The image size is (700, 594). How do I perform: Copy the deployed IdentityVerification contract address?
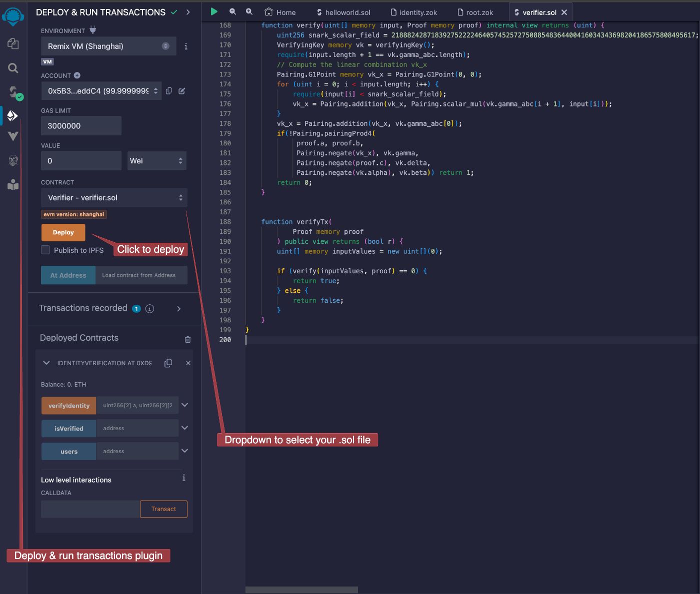coord(168,363)
